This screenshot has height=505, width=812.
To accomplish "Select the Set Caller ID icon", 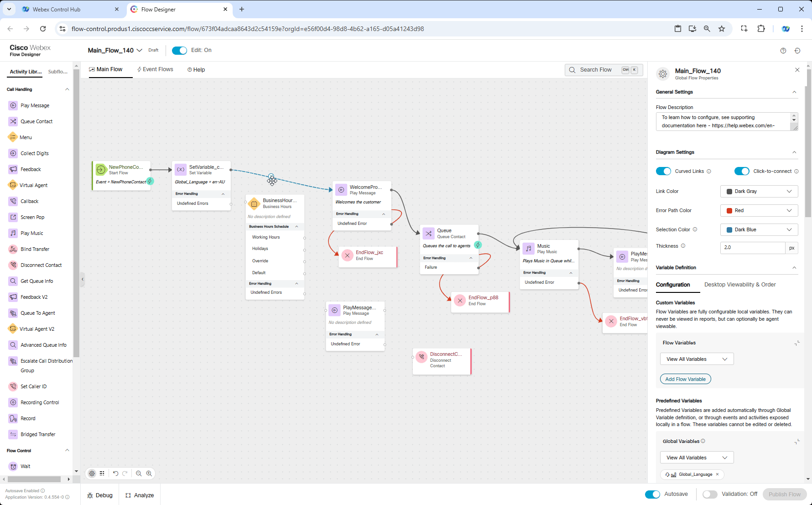I will click(x=13, y=386).
